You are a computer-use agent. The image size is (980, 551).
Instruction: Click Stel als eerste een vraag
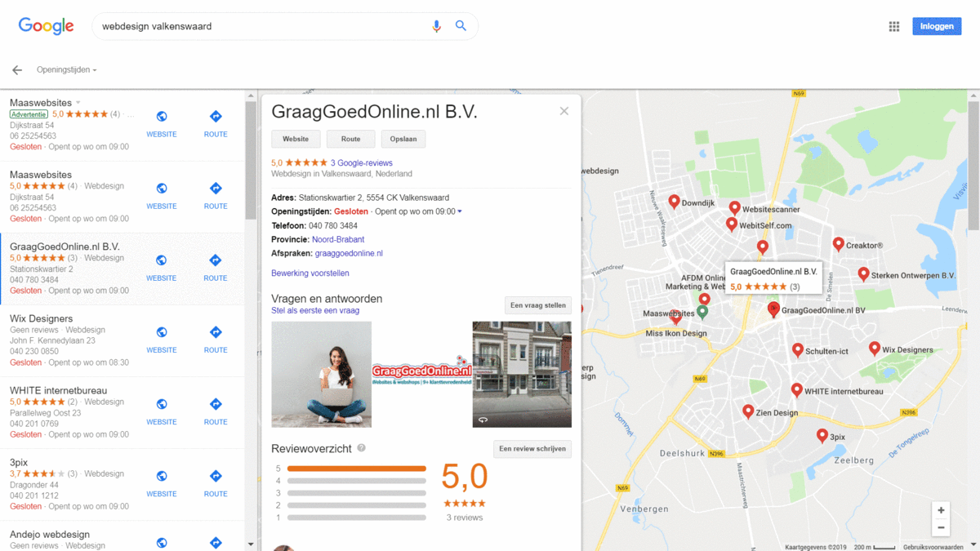point(315,311)
